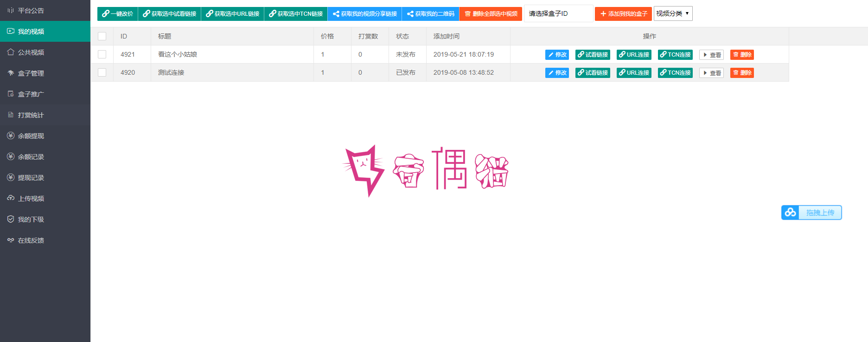Click TCN连接 for video 4920

(x=675, y=73)
